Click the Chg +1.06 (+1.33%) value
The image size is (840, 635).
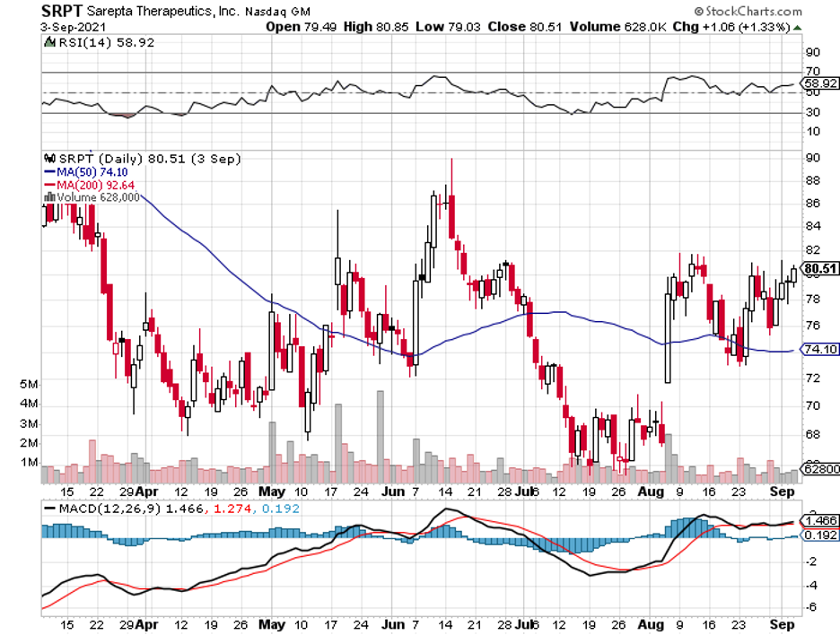coord(731,27)
